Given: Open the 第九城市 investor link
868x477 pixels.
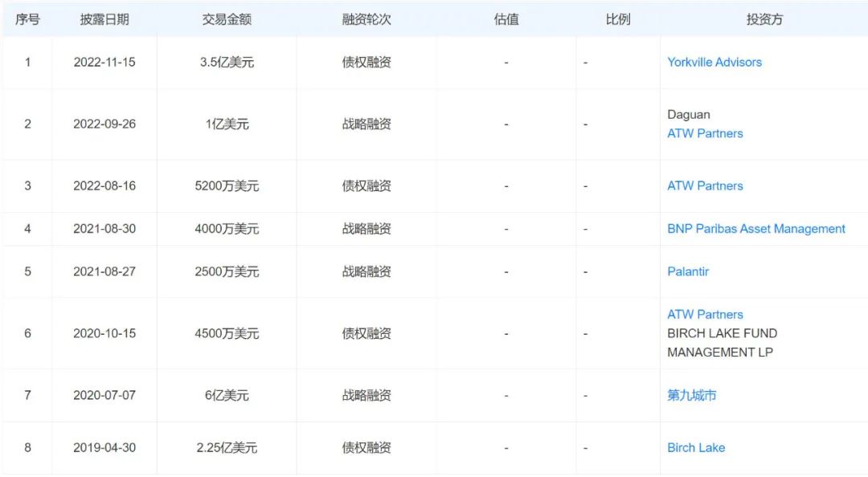Looking at the screenshot, I should pos(691,395).
